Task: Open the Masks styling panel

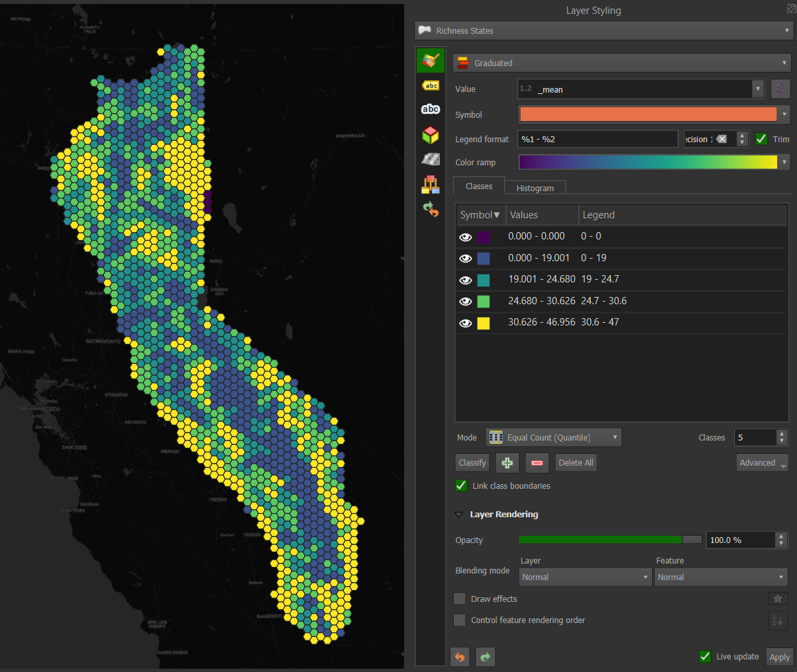Action: click(431, 109)
